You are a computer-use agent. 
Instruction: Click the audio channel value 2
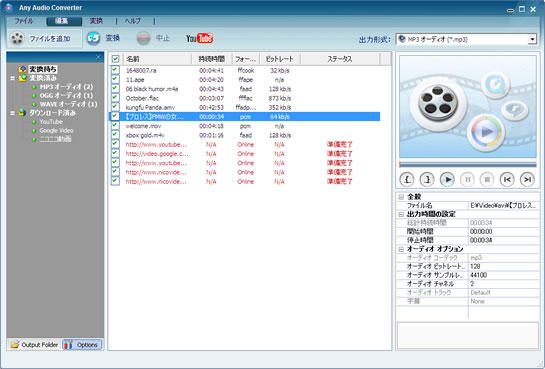[x=472, y=284]
